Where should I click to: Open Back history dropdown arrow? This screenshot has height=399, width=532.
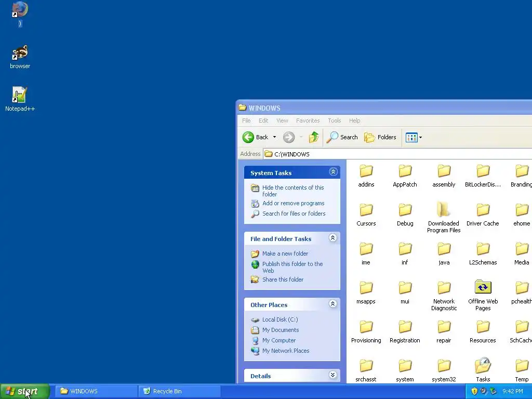click(274, 137)
